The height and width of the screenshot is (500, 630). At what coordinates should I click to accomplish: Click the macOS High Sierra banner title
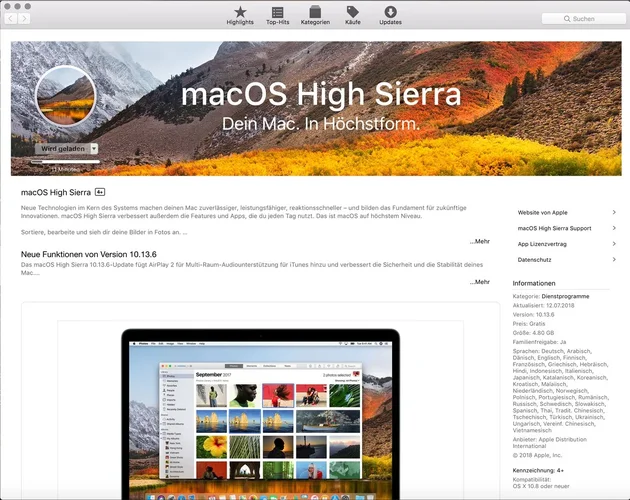[x=321, y=94]
